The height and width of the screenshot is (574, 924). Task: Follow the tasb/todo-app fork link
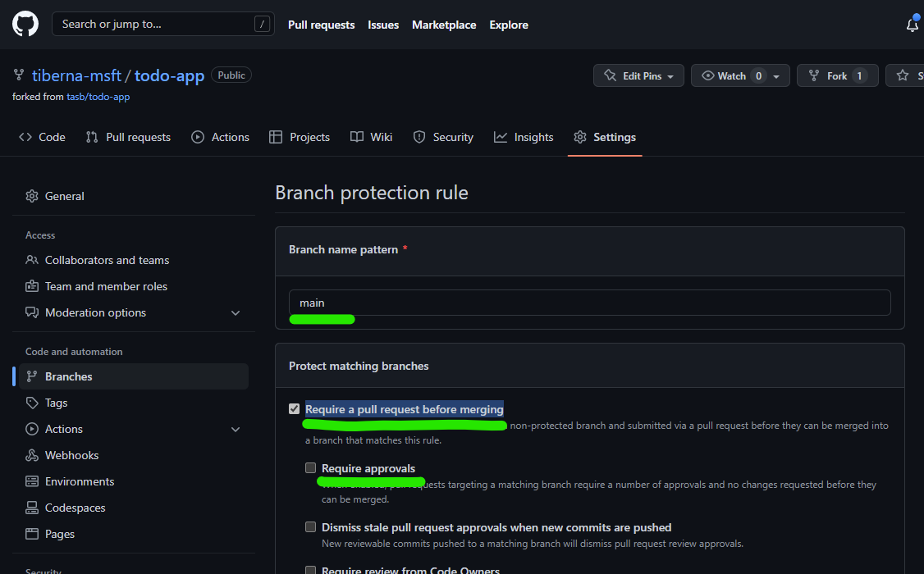98,96
